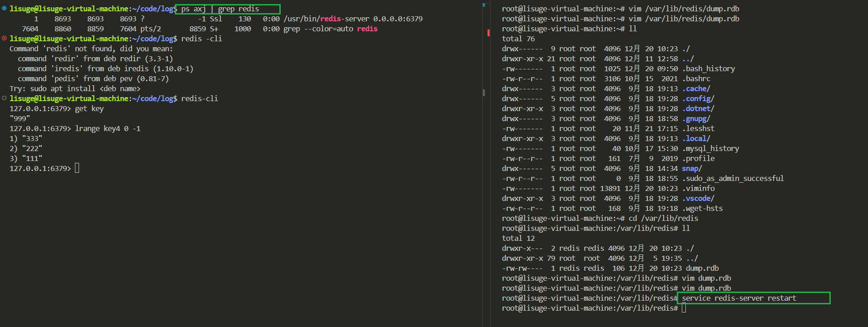Click the 'lrange key4 0 -1' command
The height and width of the screenshot is (327, 868).
pos(108,128)
